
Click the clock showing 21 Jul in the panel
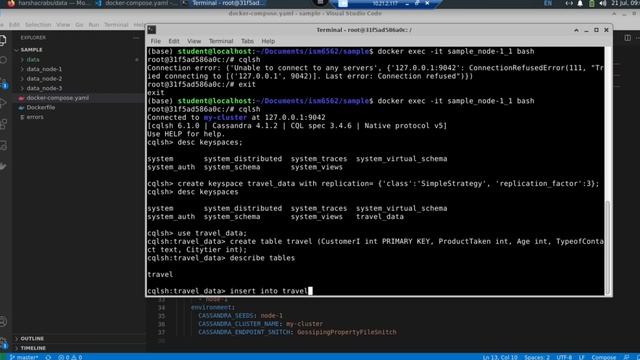click(625, 3)
